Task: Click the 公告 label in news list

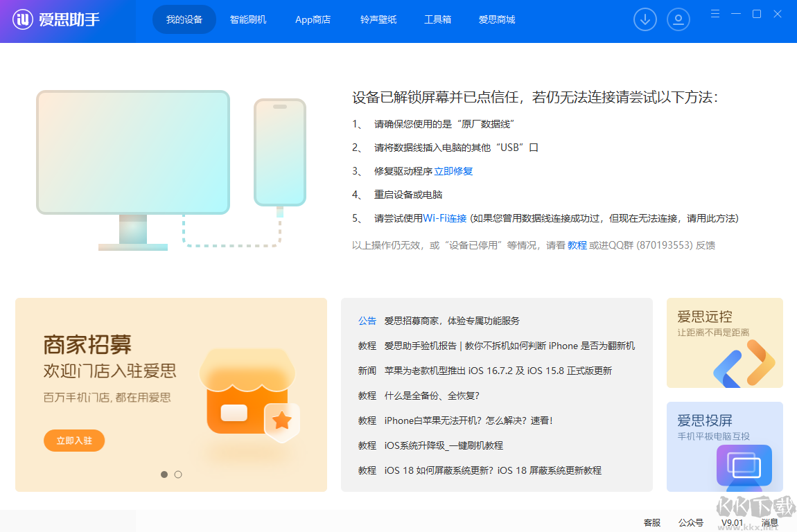Action: [x=367, y=321]
